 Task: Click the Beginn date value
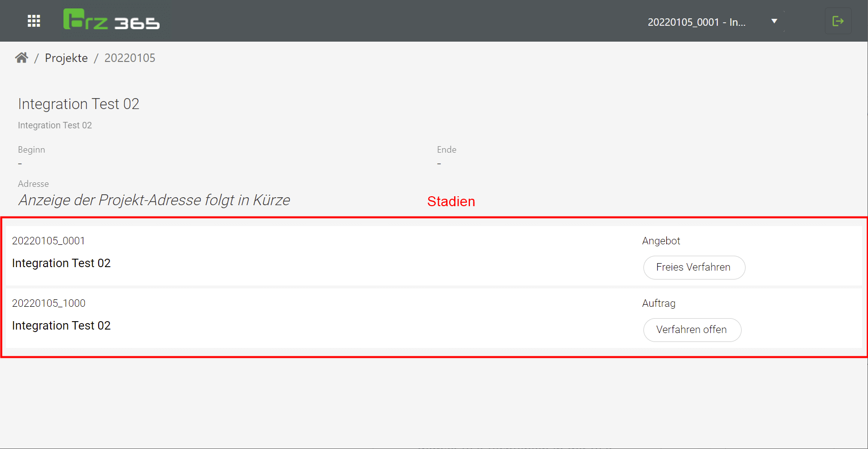20,164
